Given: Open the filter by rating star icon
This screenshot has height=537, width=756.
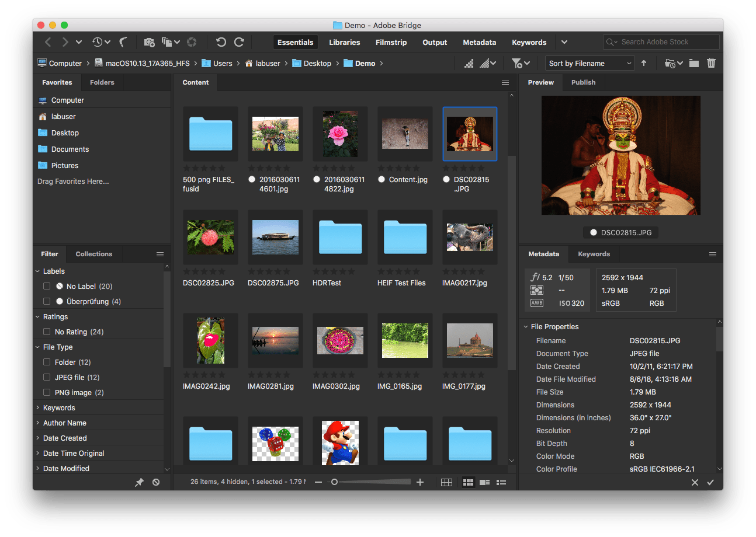Looking at the screenshot, I should point(518,62).
